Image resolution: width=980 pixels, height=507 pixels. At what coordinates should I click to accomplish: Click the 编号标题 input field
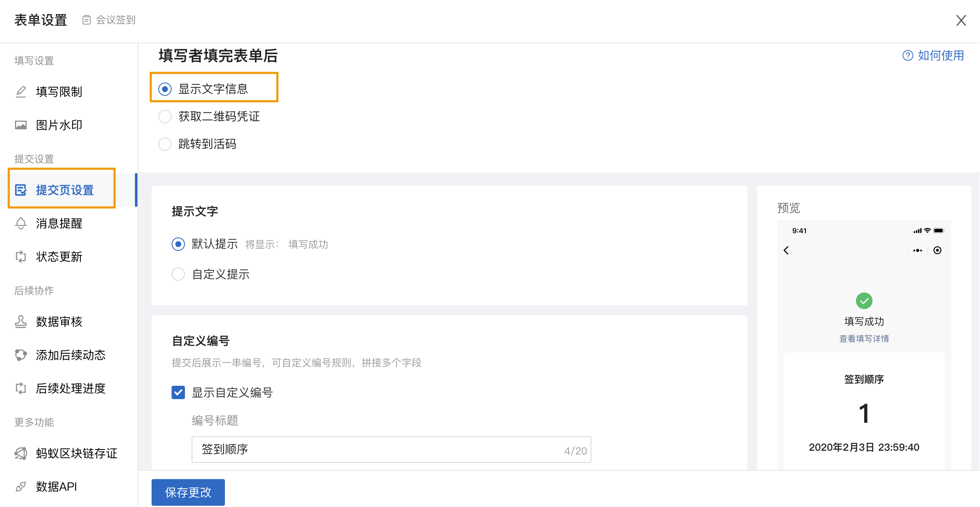[x=392, y=450]
